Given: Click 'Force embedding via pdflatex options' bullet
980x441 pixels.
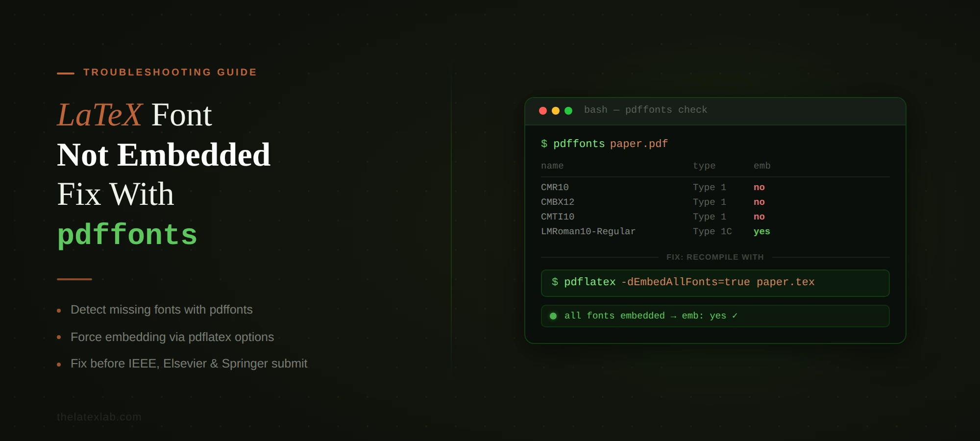Looking at the screenshot, I should click(172, 337).
